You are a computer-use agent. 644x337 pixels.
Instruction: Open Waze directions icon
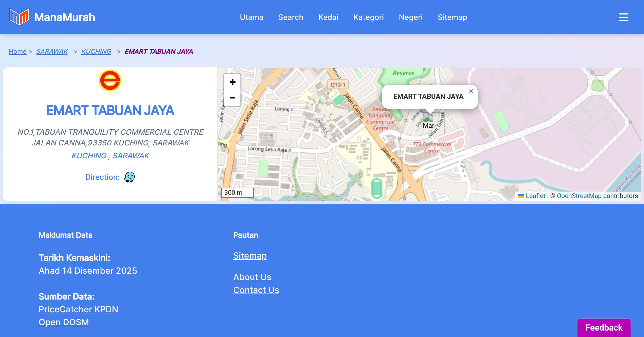click(129, 177)
